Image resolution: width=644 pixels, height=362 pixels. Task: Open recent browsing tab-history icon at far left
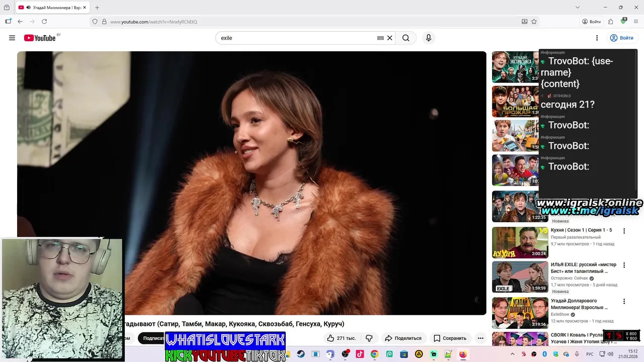pos(7,8)
